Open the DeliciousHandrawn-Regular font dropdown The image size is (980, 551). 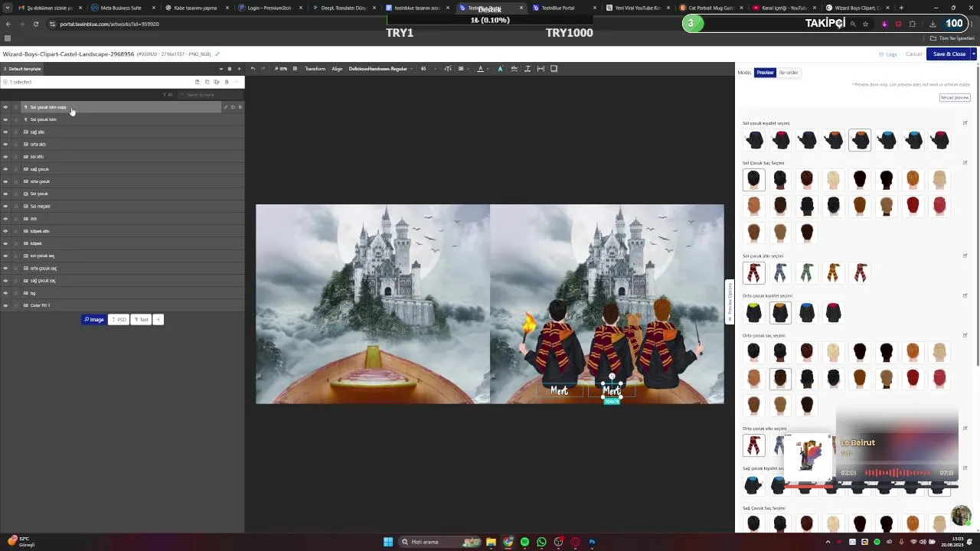point(381,69)
